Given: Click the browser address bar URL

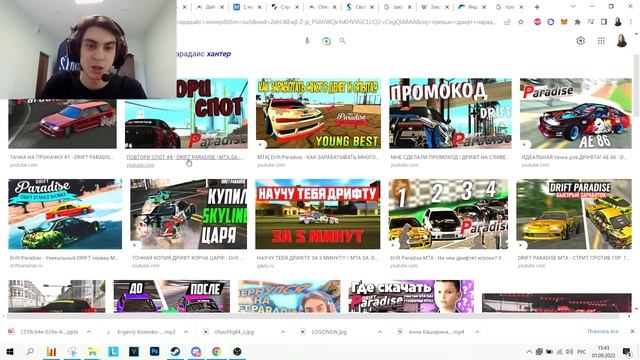Looking at the screenshot, I should pos(337,22).
